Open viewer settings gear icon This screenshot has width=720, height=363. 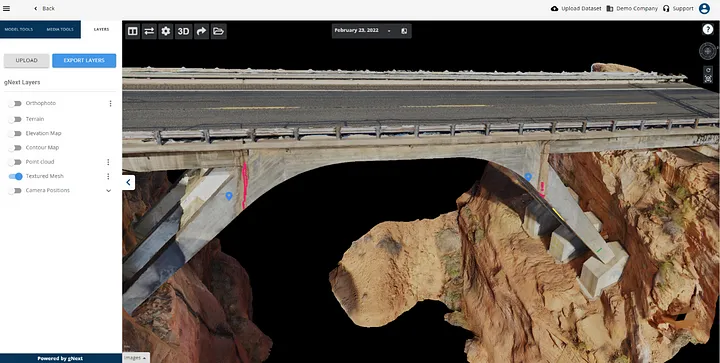coord(166,31)
